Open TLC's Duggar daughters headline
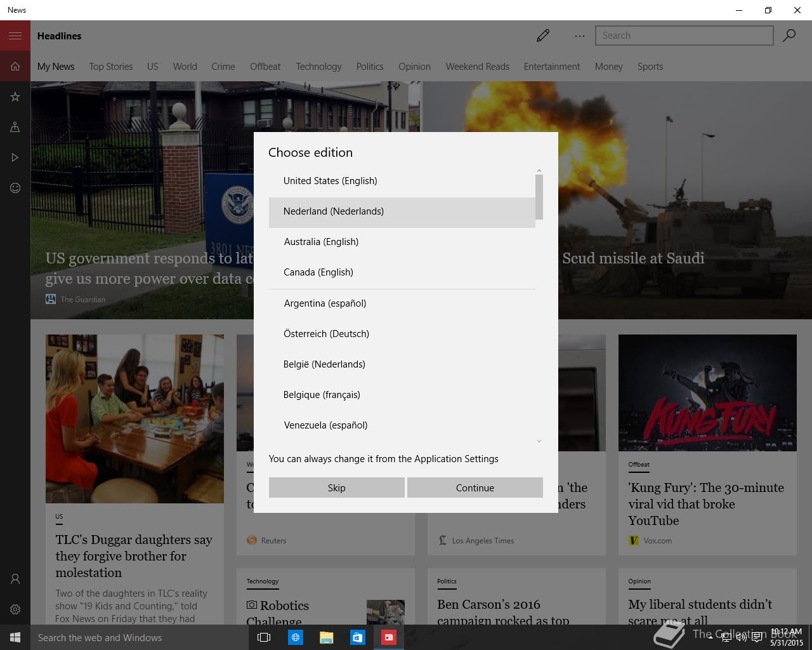Viewport: 812px width, 650px height. click(134, 556)
